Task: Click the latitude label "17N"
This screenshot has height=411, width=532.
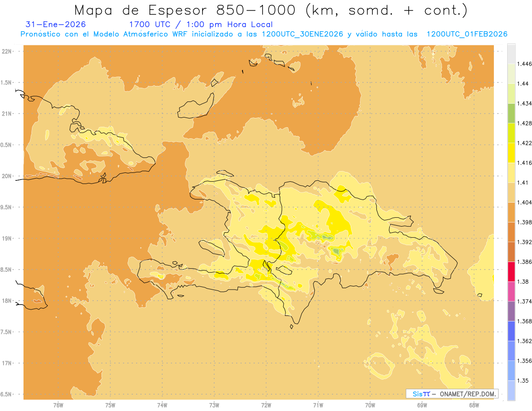Action: pos(7,363)
